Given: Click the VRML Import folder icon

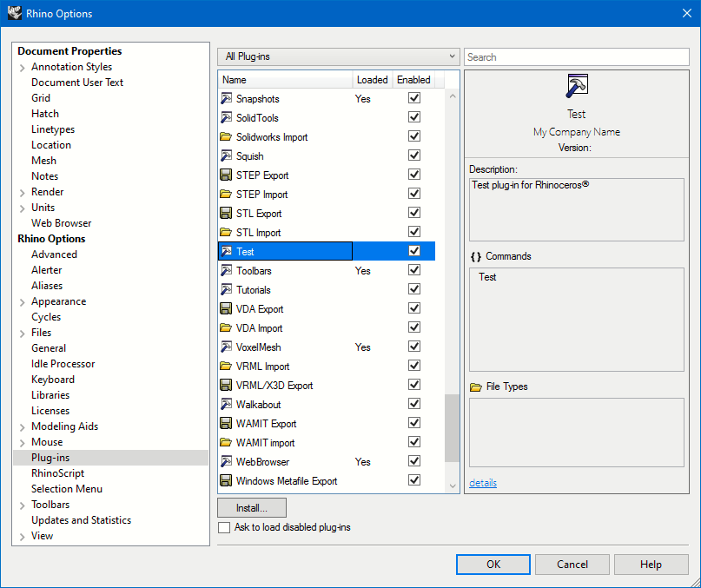Looking at the screenshot, I should 226,367.
